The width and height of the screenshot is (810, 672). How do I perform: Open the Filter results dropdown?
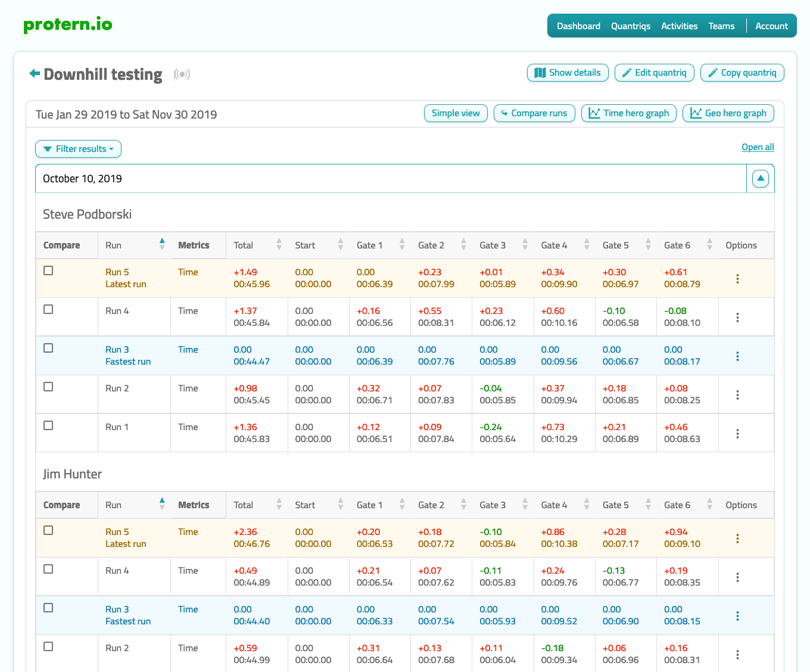tap(78, 149)
